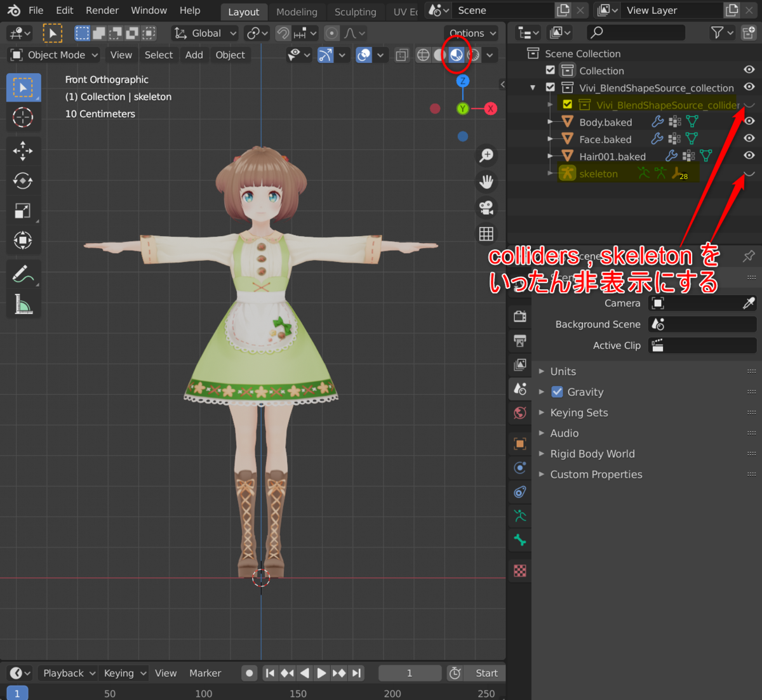The height and width of the screenshot is (700, 762).
Task: Activate the 3D Cursor tool
Action: pyautogui.click(x=23, y=117)
